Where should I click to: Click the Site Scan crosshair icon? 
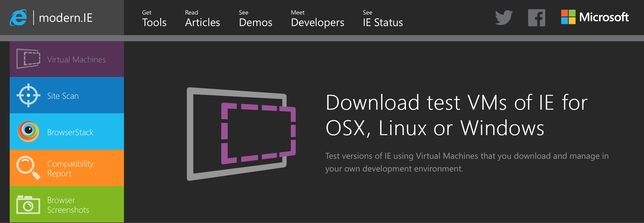[x=28, y=95]
